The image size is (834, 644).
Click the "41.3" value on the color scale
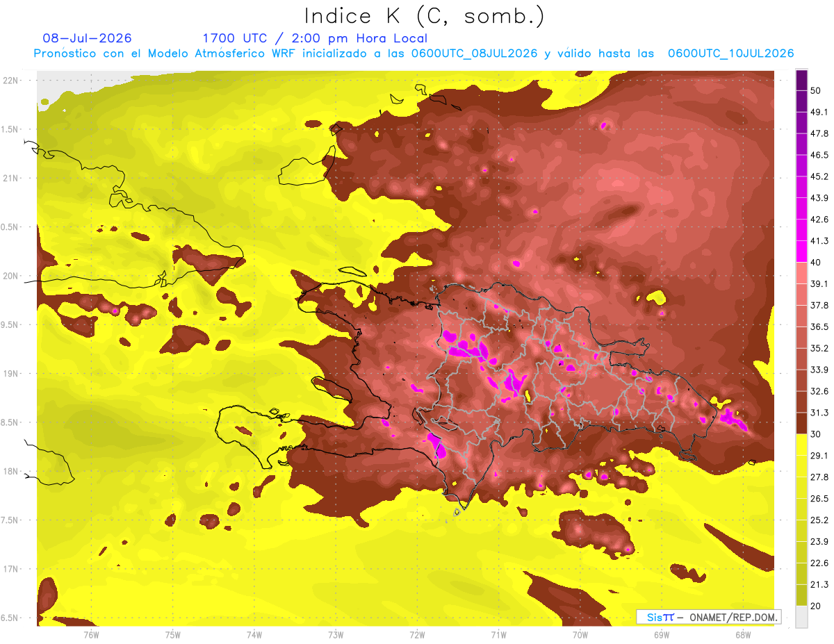click(x=819, y=241)
